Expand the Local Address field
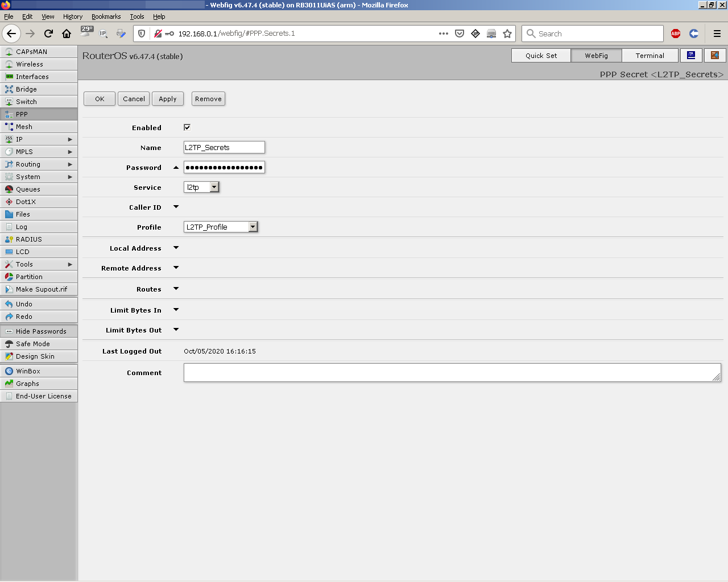Viewport: 728px width, 582px height. [x=176, y=248]
